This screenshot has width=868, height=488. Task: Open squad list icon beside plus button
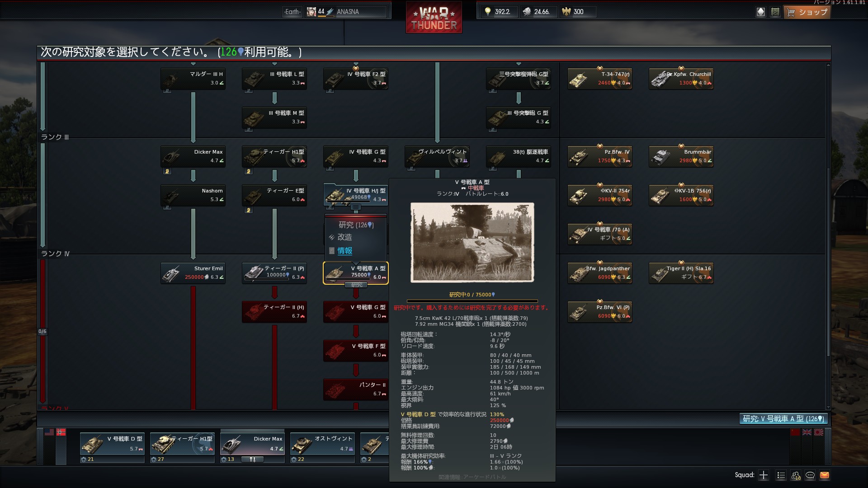[781, 475]
